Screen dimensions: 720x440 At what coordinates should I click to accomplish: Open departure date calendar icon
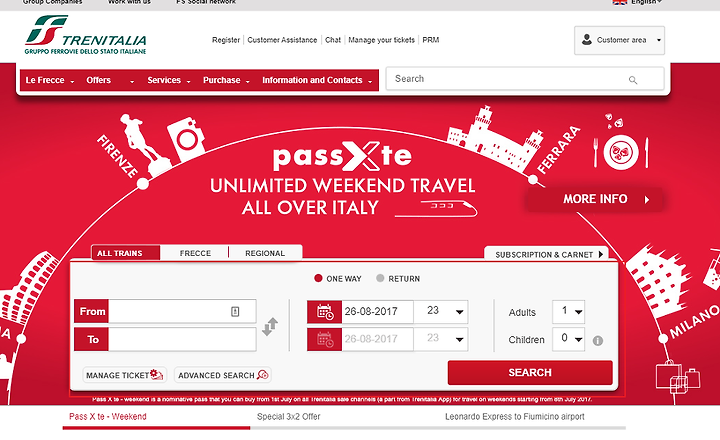coord(325,312)
